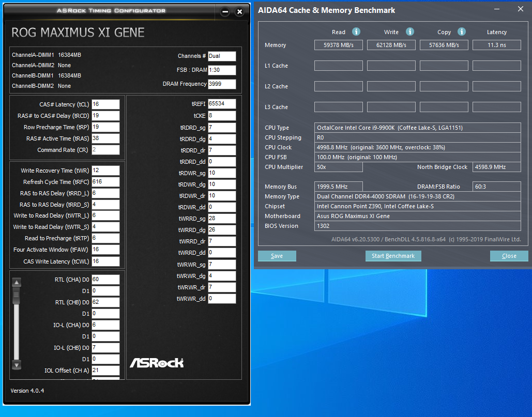Select the tRDRD_dg field
Image resolution: width=532 pixels, height=417 pixels.
(x=222, y=139)
